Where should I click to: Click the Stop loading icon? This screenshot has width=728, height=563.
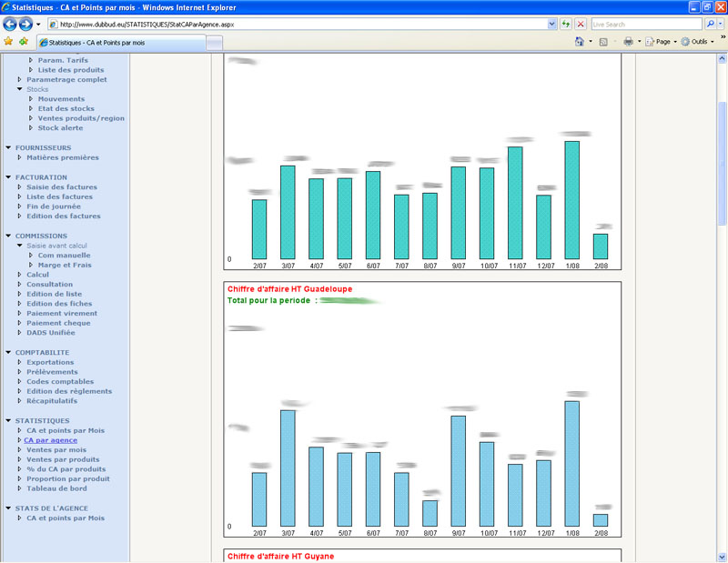click(580, 24)
